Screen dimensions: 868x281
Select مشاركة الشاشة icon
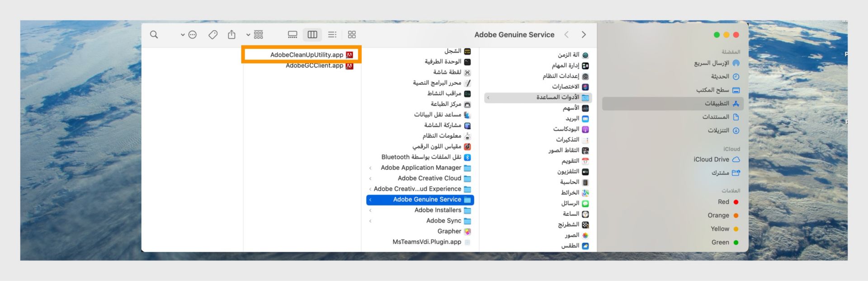tap(467, 126)
